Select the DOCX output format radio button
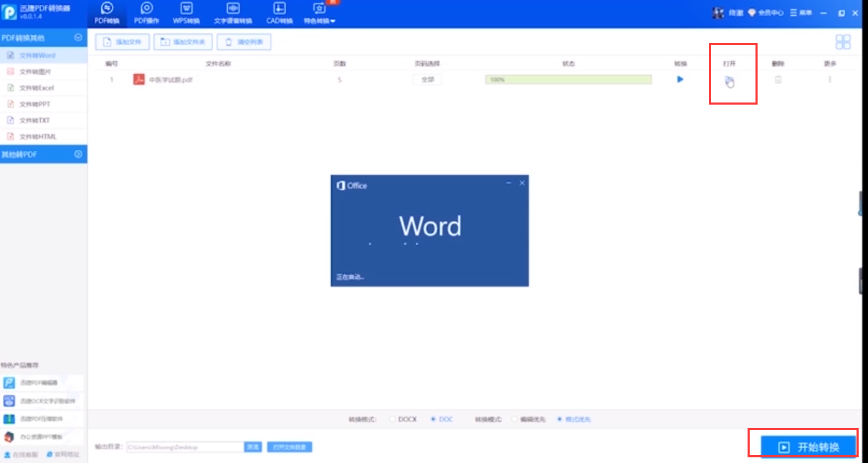Image resolution: width=868 pixels, height=463 pixels. [392, 419]
